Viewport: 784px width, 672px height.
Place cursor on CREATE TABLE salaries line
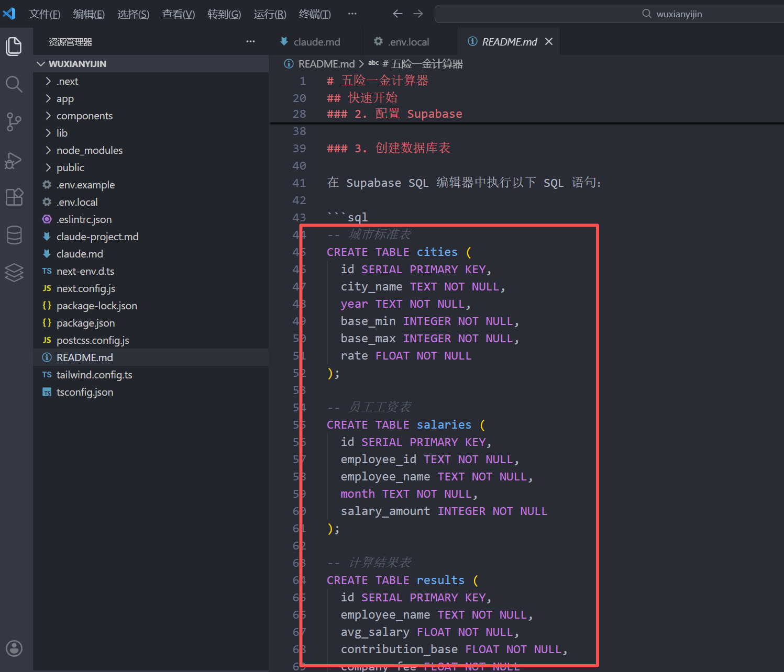click(x=406, y=425)
